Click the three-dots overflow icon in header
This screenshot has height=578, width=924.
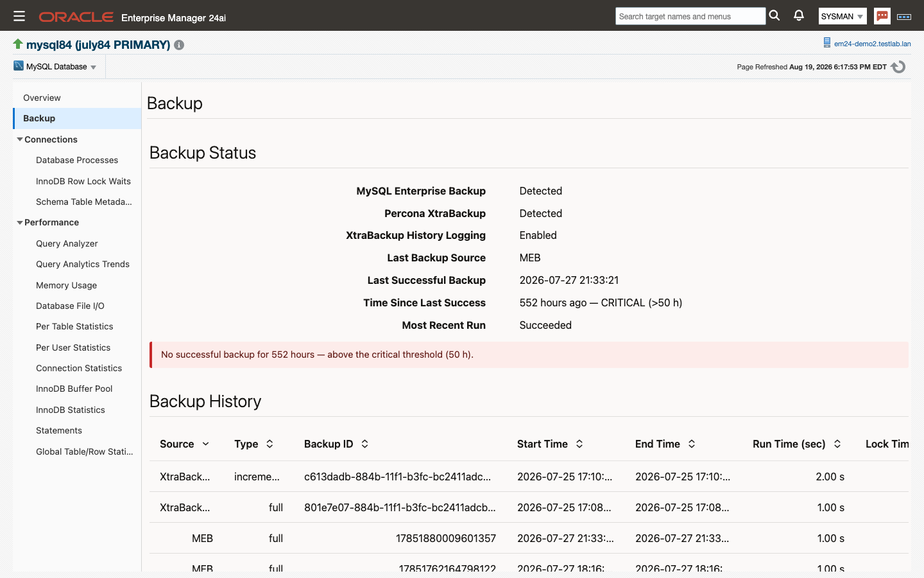[x=904, y=17]
